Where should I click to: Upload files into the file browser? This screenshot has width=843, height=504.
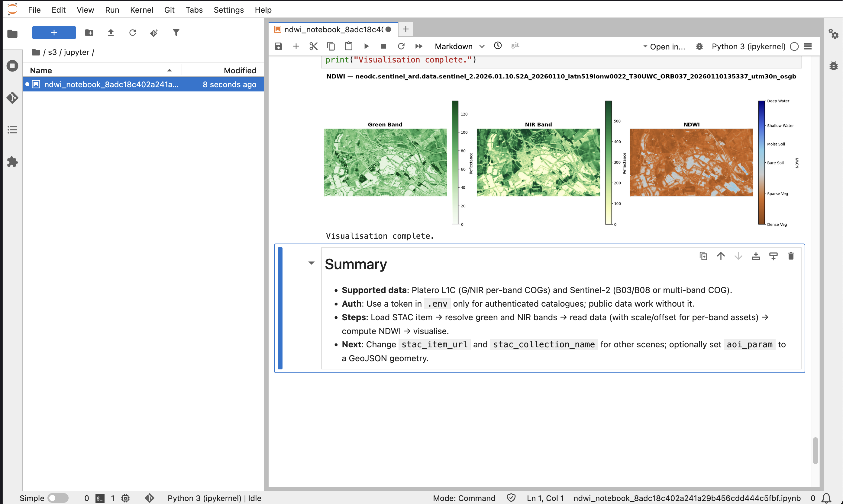pyautogui.click(x=111, y=32)
